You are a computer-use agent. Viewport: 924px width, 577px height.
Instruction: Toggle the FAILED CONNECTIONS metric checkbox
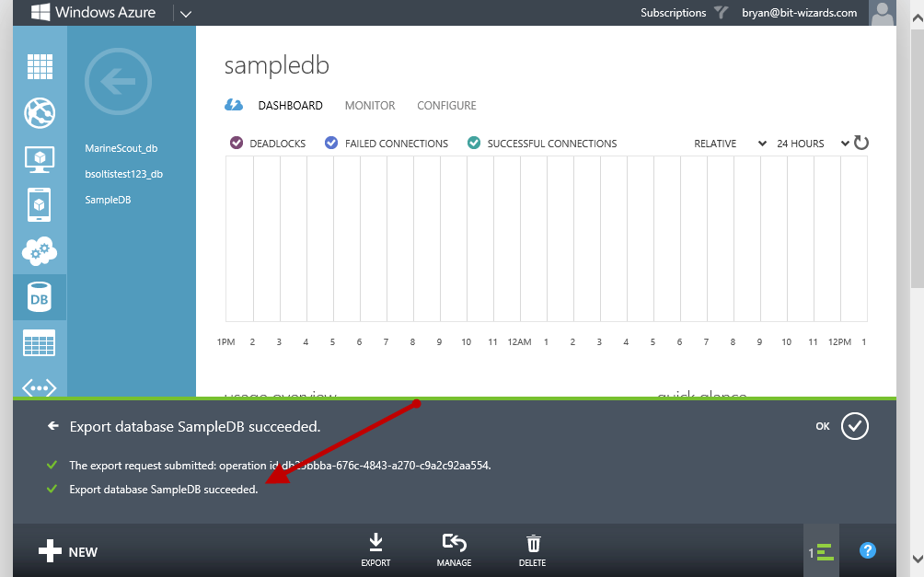point(331,143)
